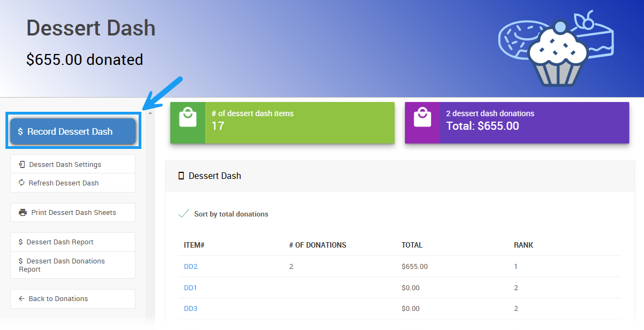Click the Refresh Dessert Dash circular arrows icon
The height and width of the screenshot is (330, 644).
22,183
